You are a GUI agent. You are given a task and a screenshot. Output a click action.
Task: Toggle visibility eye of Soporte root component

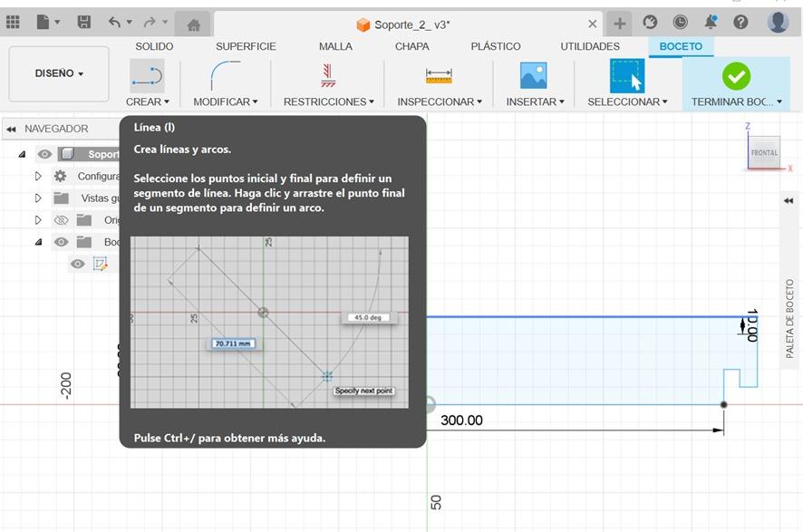(x=44, y=153)
